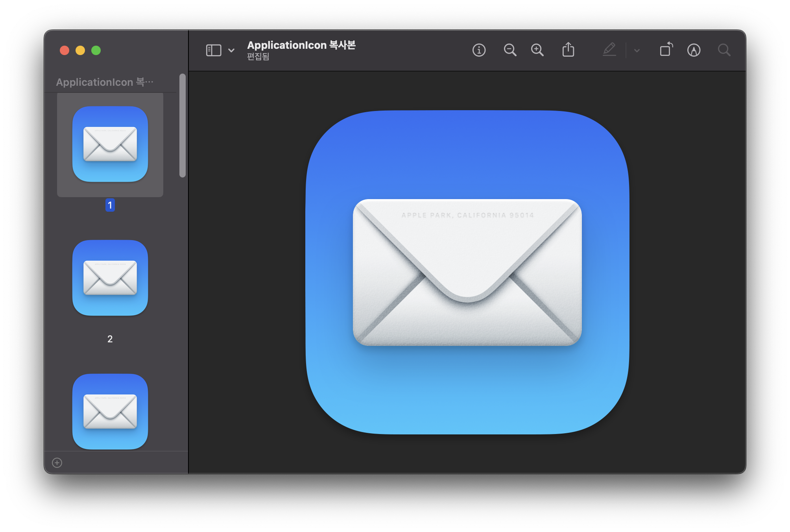This screenshot has height=532, width=790.
Task: Open the highlight options dropdown arrow
Action: tap(637, 51)
